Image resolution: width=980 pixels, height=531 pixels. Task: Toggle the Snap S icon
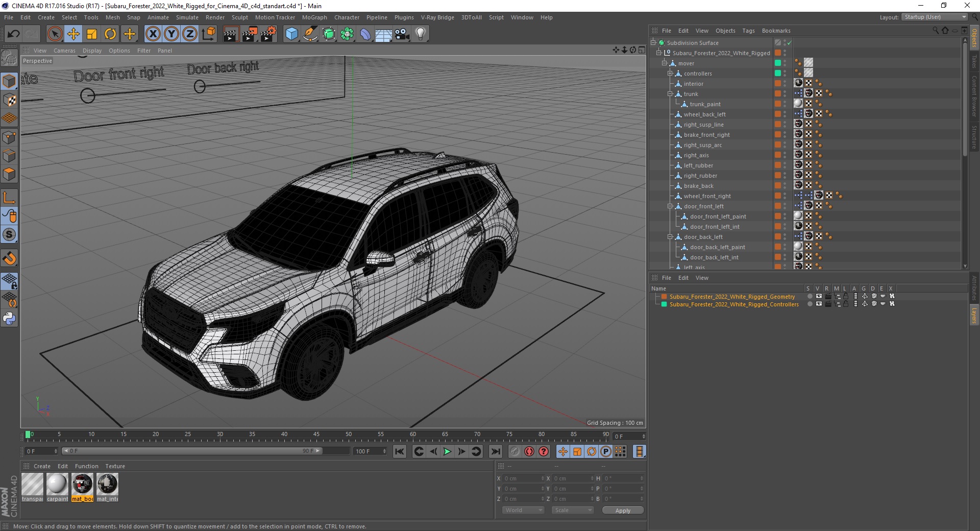click(9, 235)
